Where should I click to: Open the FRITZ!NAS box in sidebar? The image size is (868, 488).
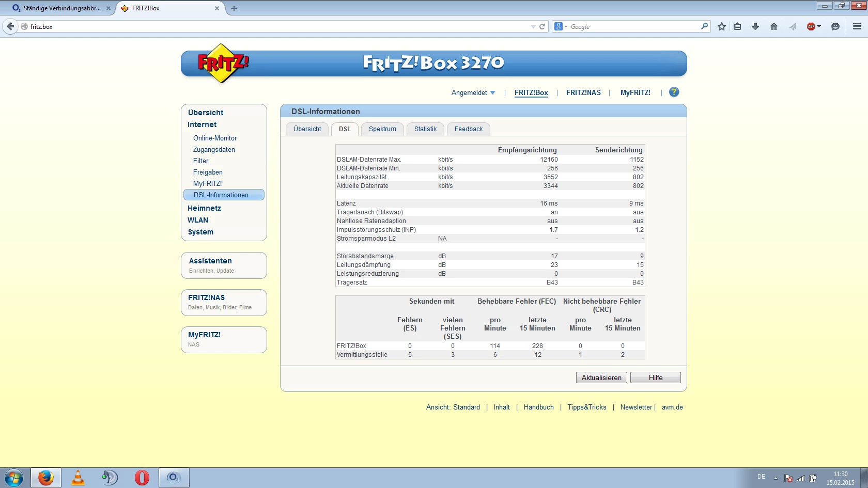[x=224, y=303]
